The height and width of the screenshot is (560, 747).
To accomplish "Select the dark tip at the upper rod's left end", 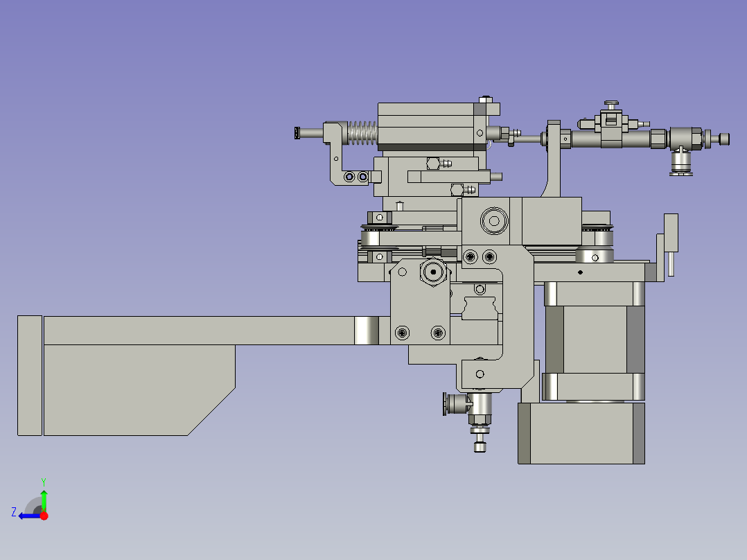I will (297, 133).
